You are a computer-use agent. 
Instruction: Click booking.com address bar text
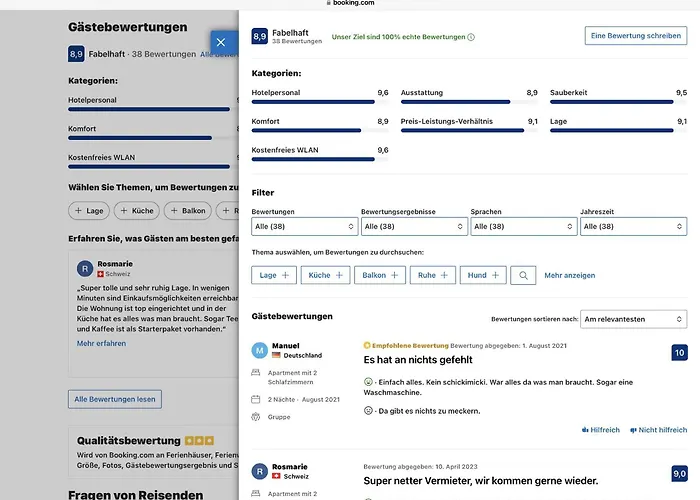coord(354,3)
